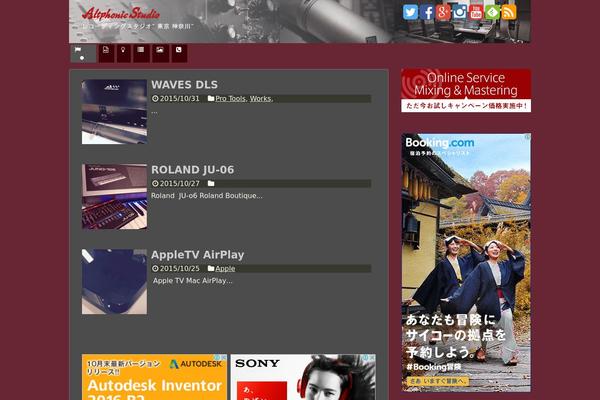Click the clock icon beside 2015/10/31
600x400 pixels.
155,98
